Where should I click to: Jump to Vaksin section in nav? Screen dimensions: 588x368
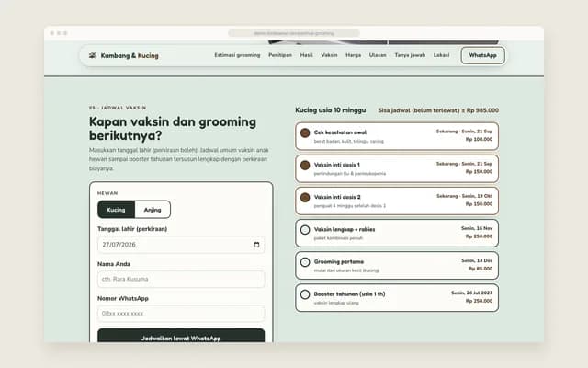329,55
